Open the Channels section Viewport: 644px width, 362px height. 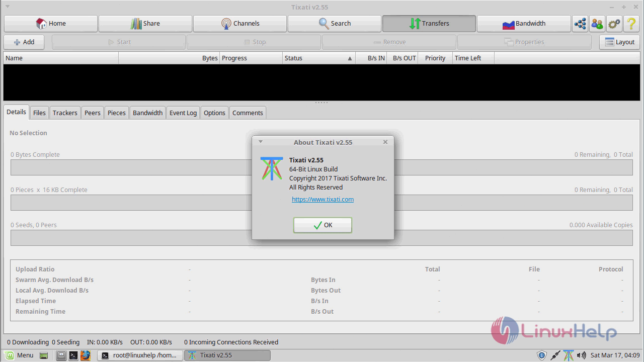click(240, 24)
